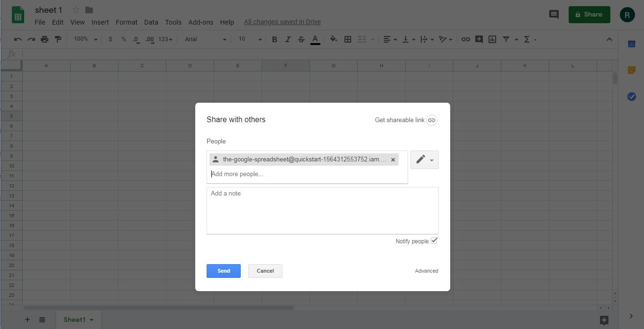The height and width of the screenshot is (329, 644).
Task: Add a new sheet with plus icon
Action: [27, 320]
